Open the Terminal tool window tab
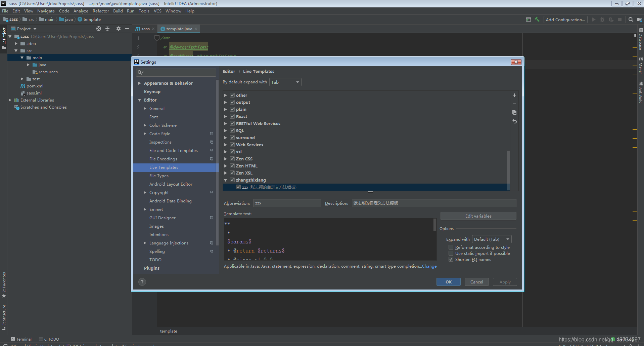The height and width of the screenshot is (346, 644). (21, 339)
